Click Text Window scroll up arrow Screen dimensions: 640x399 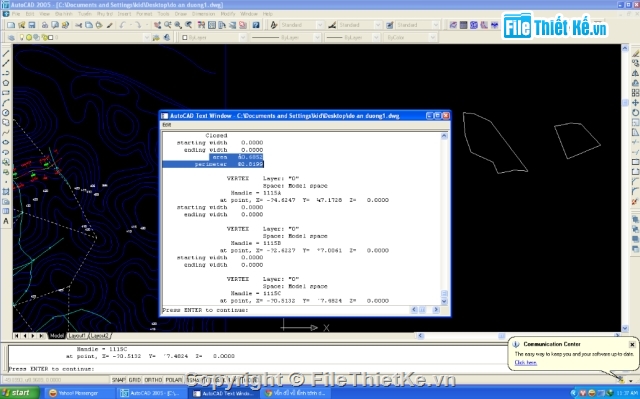pyautogui.click(x=444, y=136)
